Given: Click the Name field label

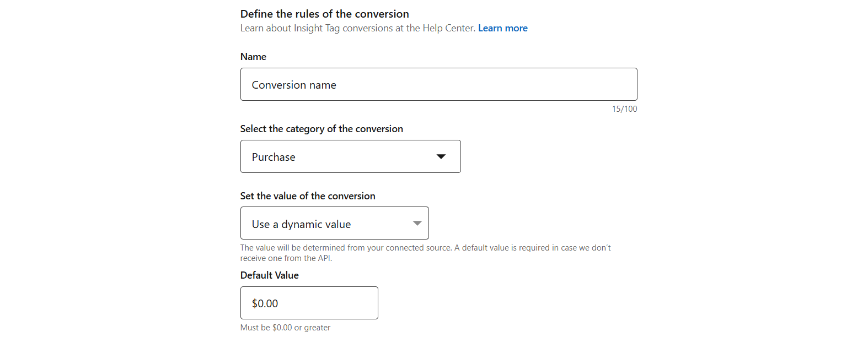Looking at the screenshot, I should click(253, 57).
